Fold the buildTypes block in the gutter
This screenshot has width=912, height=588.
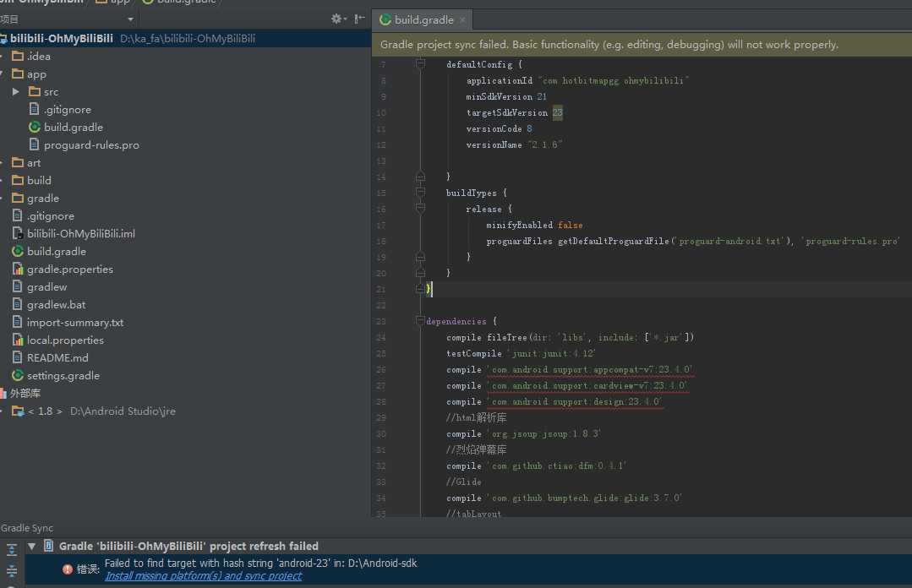[421, 192]
